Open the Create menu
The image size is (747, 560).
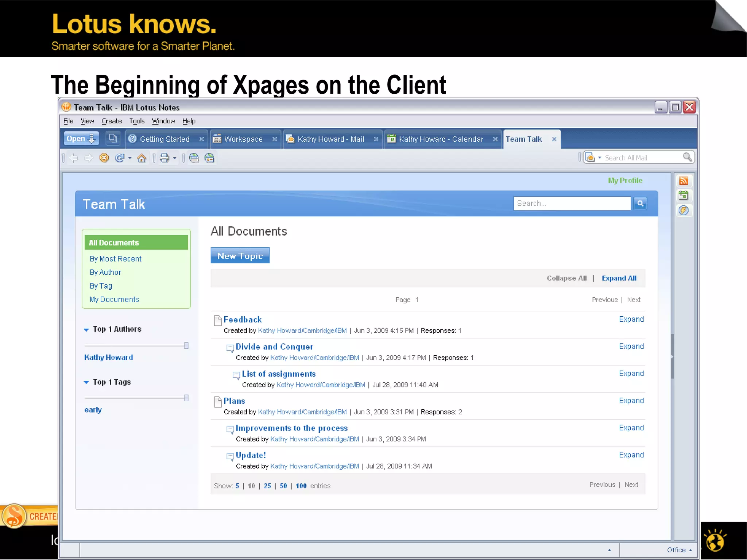coord(112,121)
